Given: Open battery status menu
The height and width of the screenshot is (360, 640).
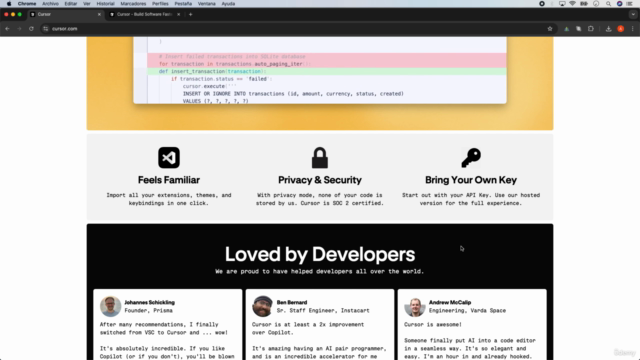Looking at the screenshot, I should [x=584, y=4].
